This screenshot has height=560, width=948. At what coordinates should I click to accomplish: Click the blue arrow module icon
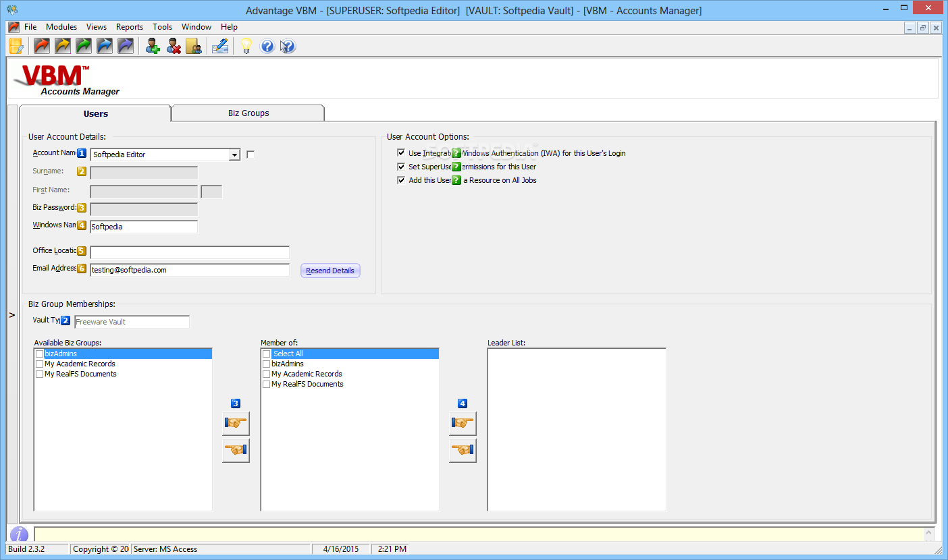105,46
